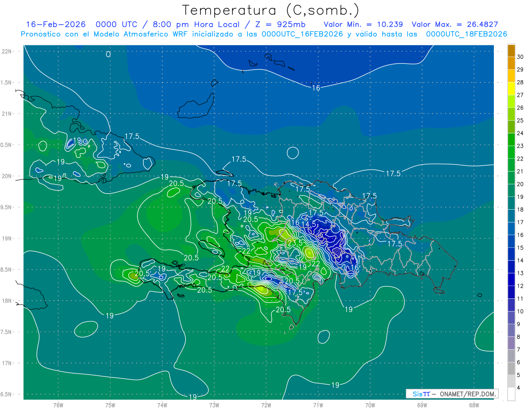Click the 22N latitude axis label
The width and height of the screenshot is (532, 411).
pyautogui.click(x=8, y=51)
